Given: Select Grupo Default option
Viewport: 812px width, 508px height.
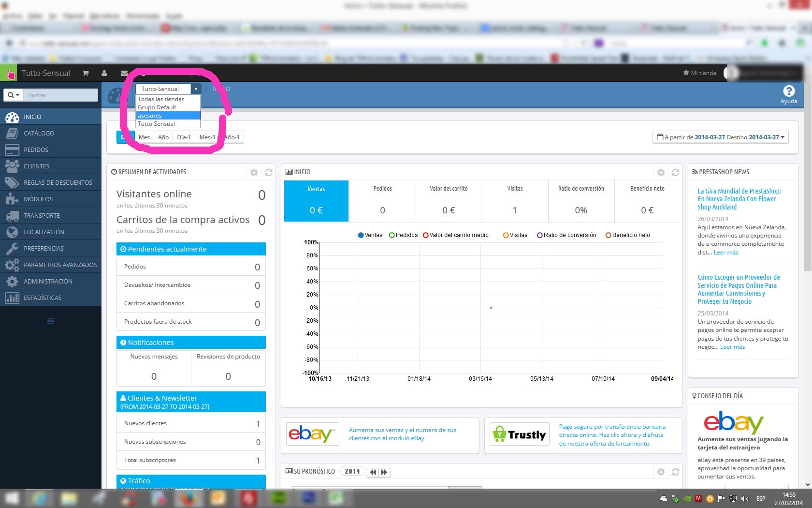Looking at the screenshot, I should tap(168, 107).
